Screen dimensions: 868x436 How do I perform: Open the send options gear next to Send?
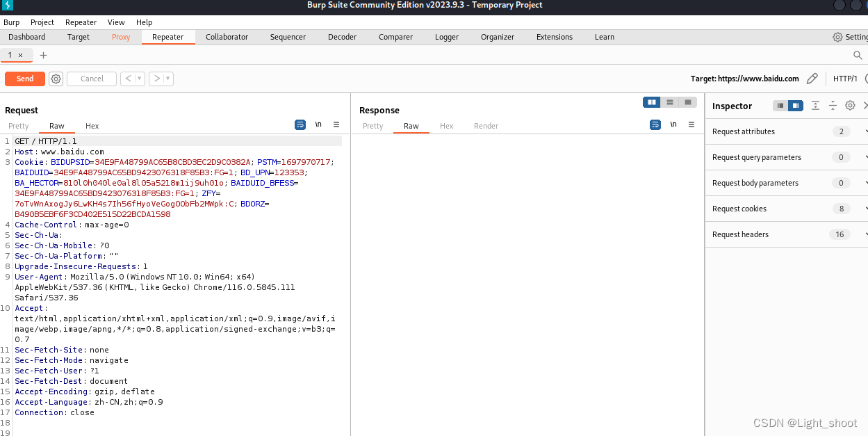(x=56, y=79)
